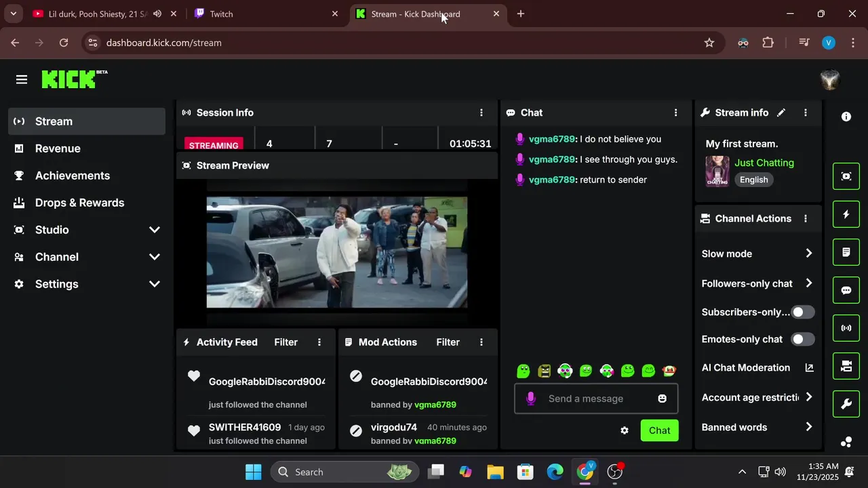Click the Just Chatting category link
The image size is (868, 488).
coord(764,163)
